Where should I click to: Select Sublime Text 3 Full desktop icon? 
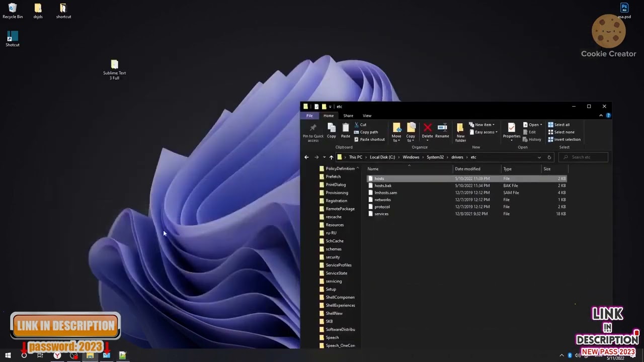(x=114, y=70)
